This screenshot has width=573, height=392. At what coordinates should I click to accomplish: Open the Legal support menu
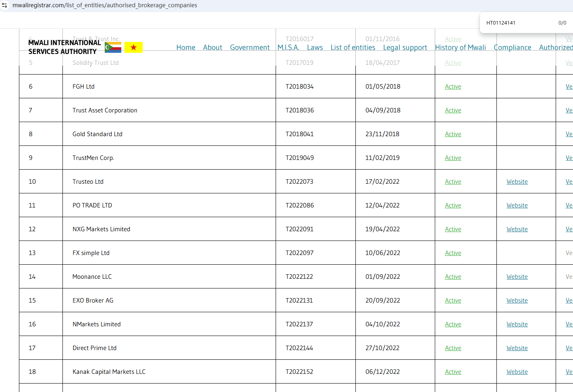pyautogui.click(x=405, y=48)
